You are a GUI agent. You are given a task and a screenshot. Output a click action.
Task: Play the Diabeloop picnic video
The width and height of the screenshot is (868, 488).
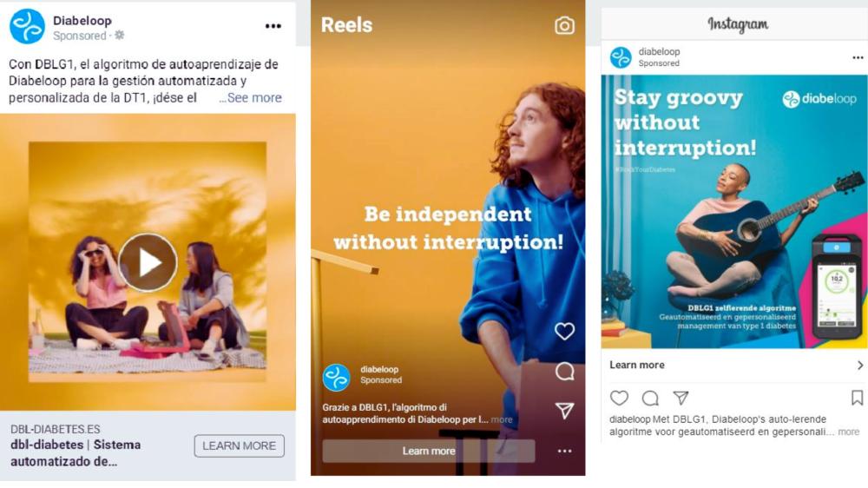tap(148, 262)
